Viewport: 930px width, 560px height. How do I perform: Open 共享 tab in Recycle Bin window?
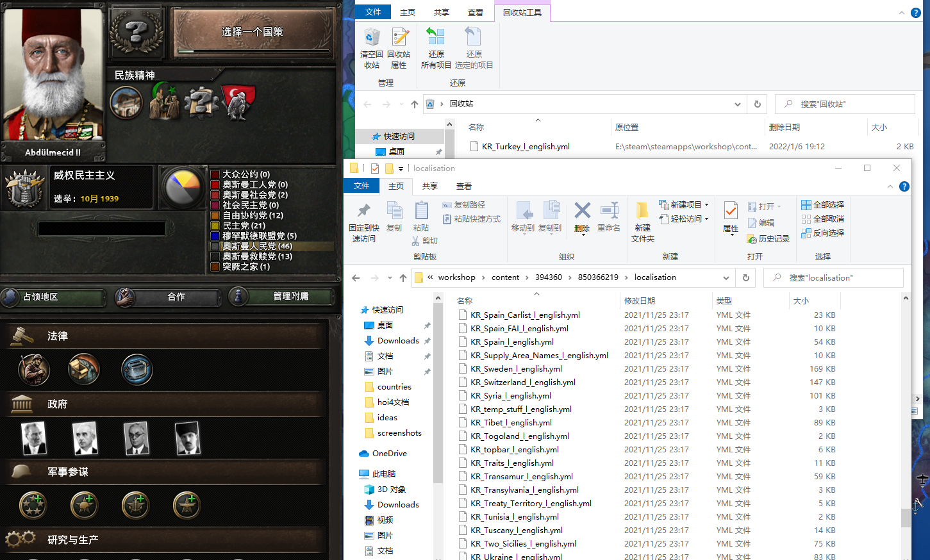click(x=441, y=12)
